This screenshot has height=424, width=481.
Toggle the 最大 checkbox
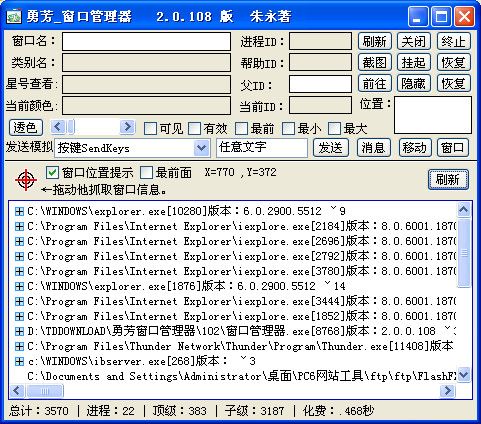tap(334, 128)
